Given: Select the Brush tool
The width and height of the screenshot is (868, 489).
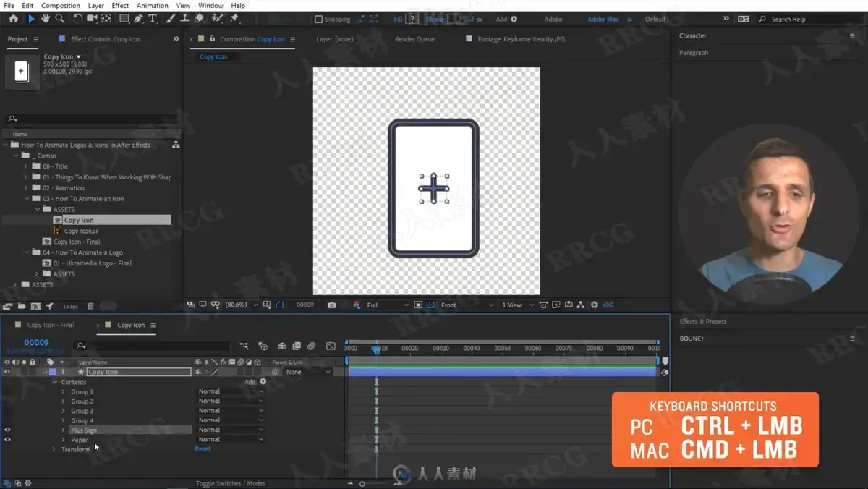Looking at the screenshot, I should click(x=171, y=19).
